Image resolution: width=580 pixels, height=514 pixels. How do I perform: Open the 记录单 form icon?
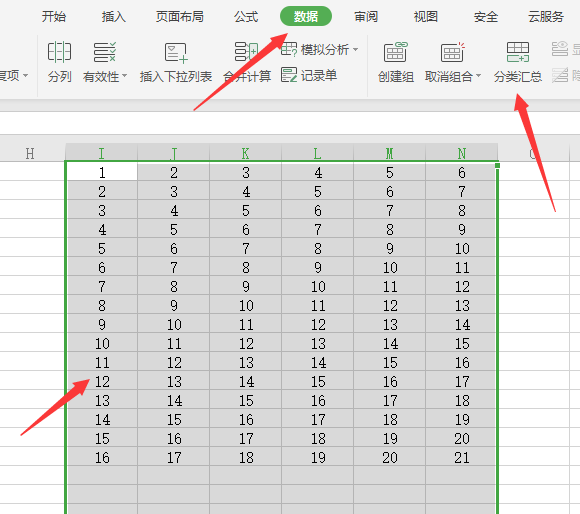point(289,75)
